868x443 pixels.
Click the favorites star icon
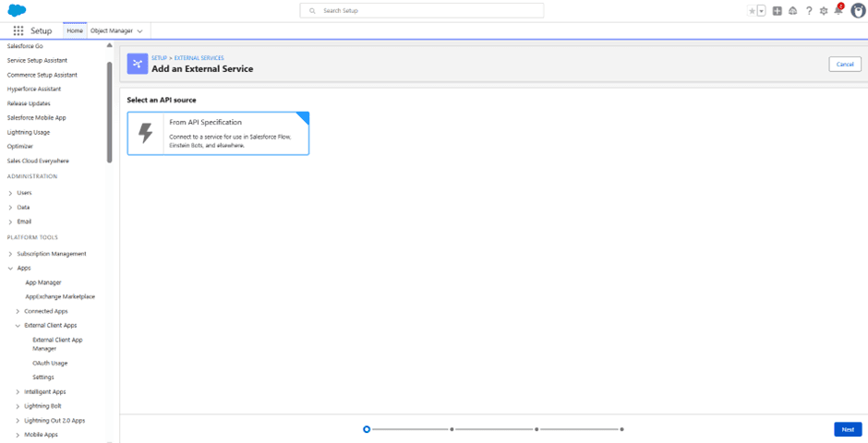(x=752, y=10)
